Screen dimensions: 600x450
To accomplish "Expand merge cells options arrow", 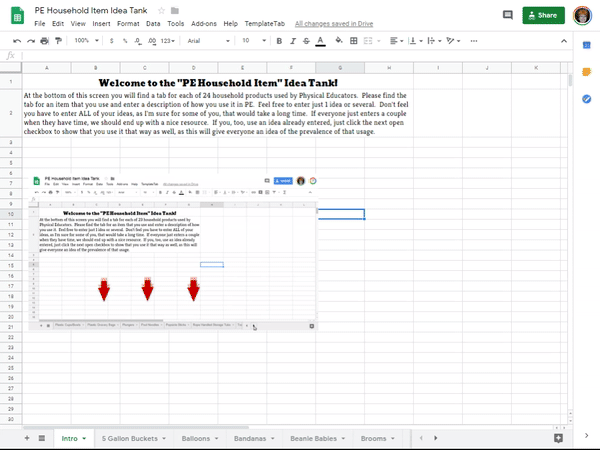I will pyautogui.click(x=379, y=41).
